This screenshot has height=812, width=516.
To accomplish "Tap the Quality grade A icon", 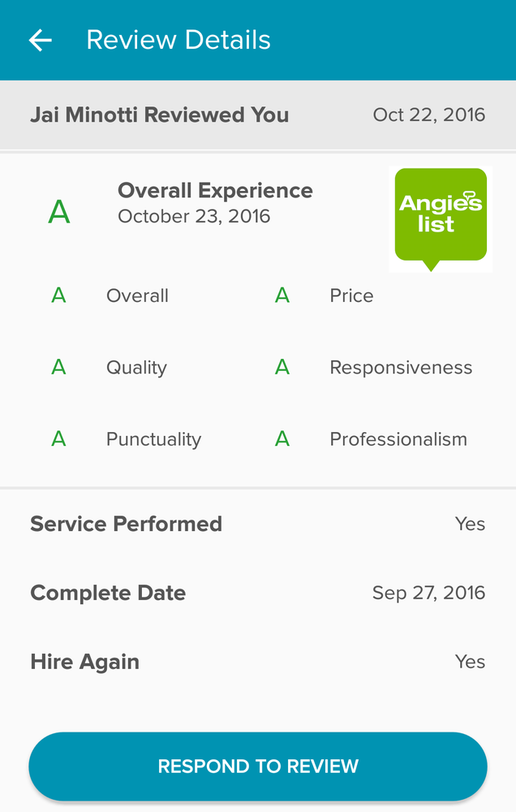I will tap(58, 368).
